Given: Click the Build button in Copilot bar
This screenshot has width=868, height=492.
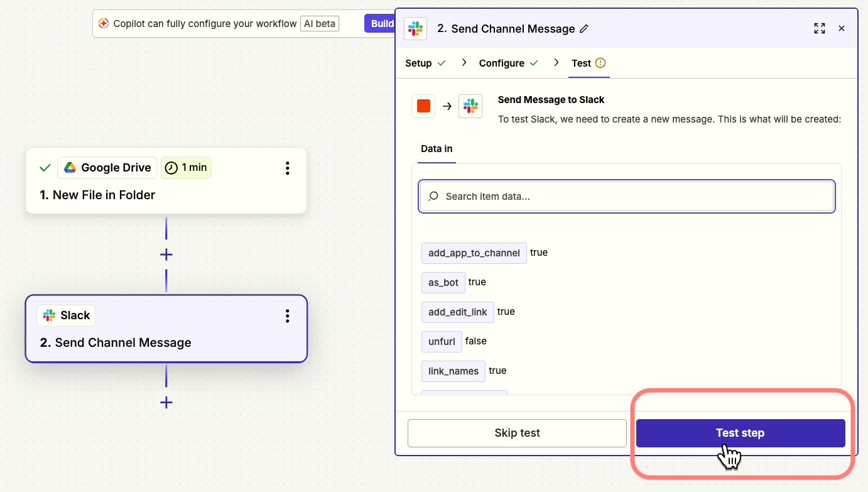Looking at the screenshot, I should click(x=380, y=24).
